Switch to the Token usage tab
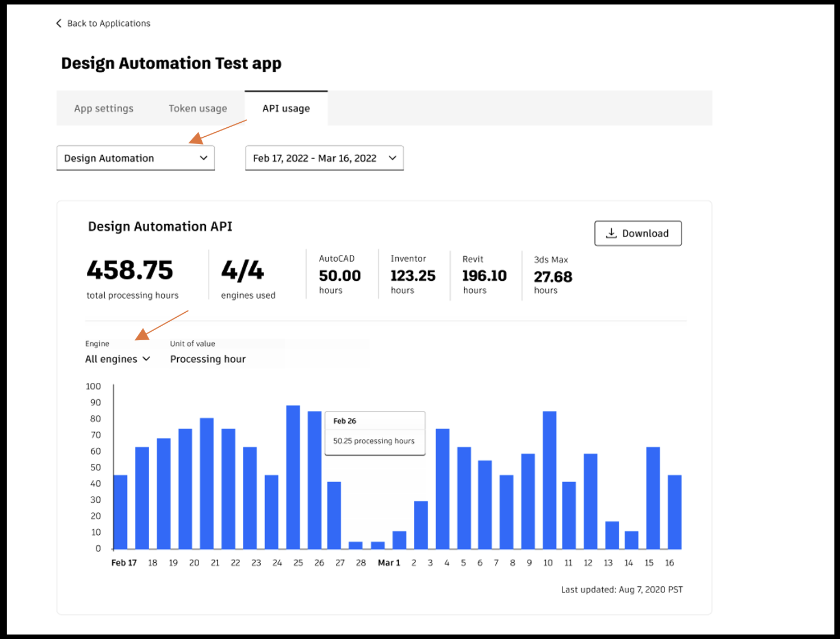 pyautogui.click(x=197, y=108)
